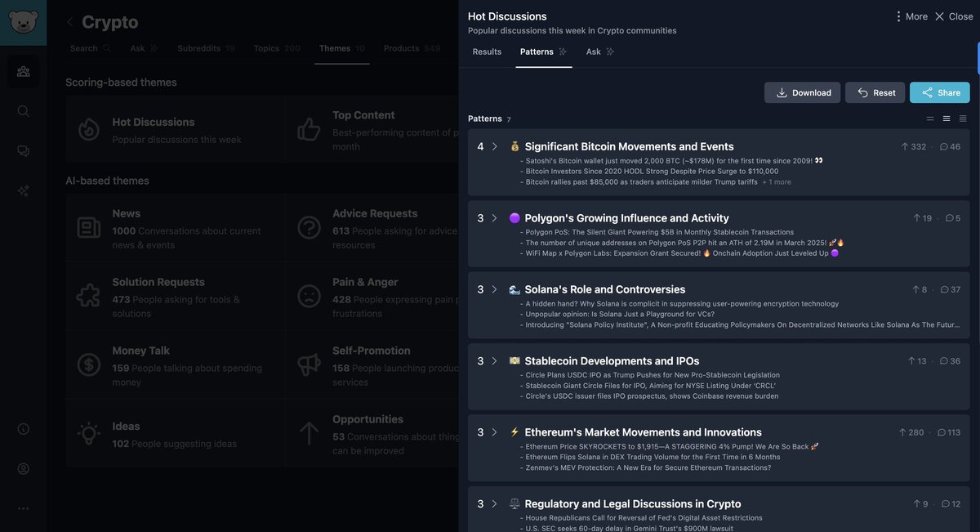Close the Hot Discussions panel
980x532 pixels.
pos(954,16)
